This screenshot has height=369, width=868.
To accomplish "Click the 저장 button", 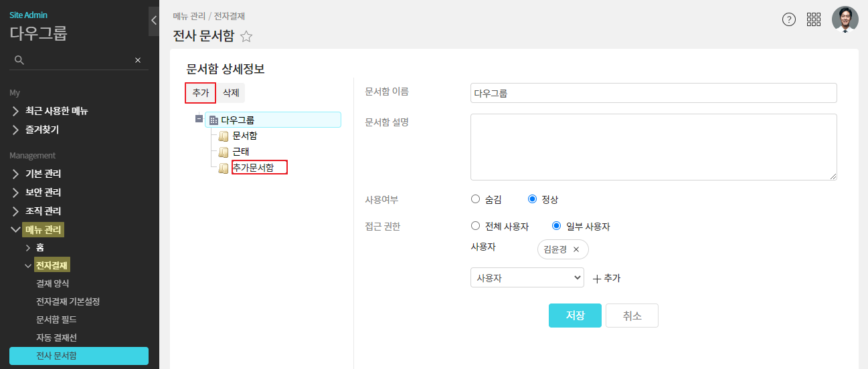I will (575, 316).
